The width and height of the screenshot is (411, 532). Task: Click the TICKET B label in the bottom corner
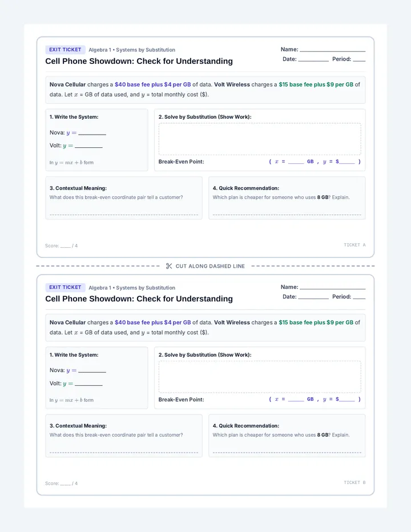(x=354, y=482)
